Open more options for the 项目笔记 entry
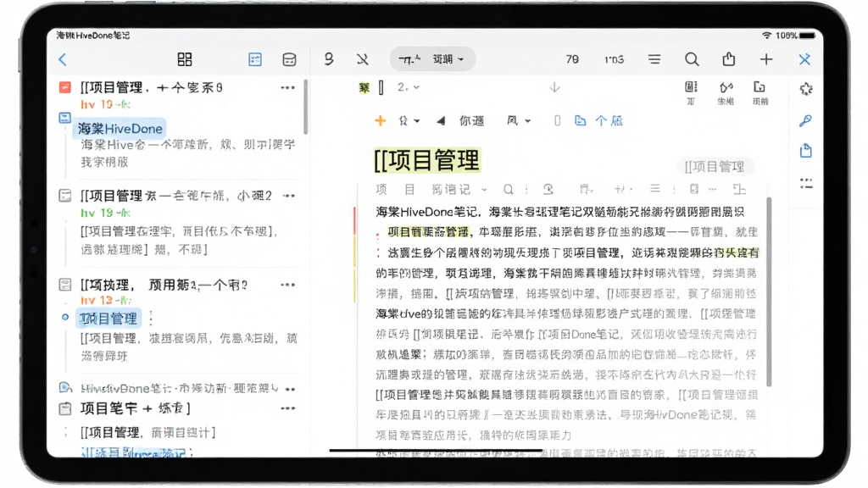This screenshot has width=868, height=488. (287, 408)
